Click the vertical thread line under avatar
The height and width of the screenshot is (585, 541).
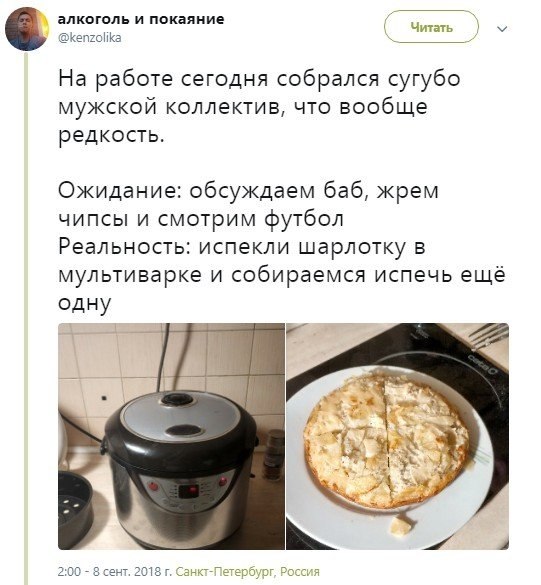coord(26,317)
